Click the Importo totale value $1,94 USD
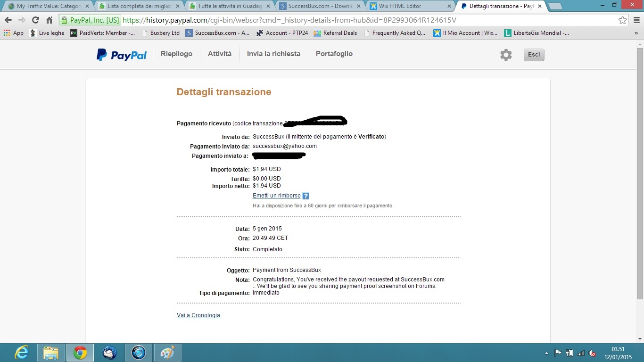 [267, 169]
